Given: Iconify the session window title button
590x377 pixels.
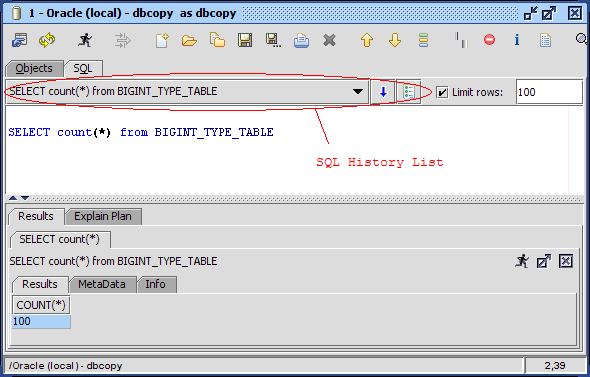Looking at the screenshot, I should click(531, 14).
